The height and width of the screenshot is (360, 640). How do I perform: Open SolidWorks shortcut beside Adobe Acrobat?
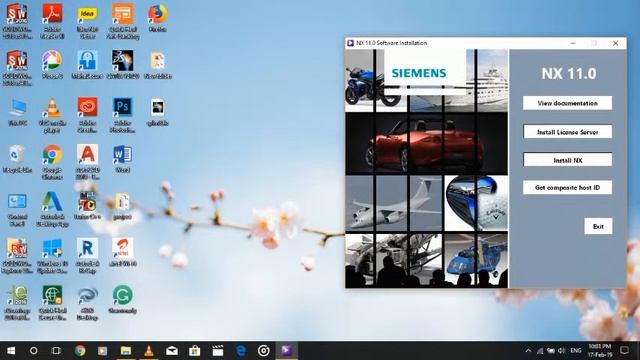pos(17,21)
